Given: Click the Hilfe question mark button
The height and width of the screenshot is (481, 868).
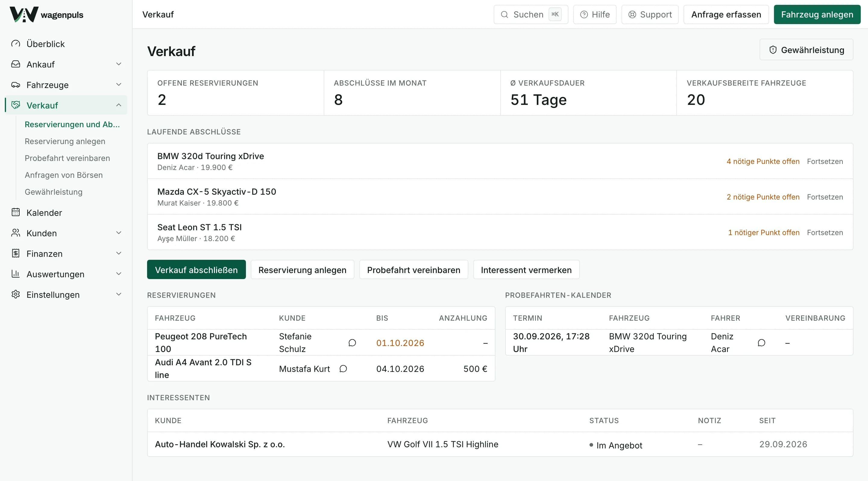Looking at the screenshot, I should pos(595,14).
